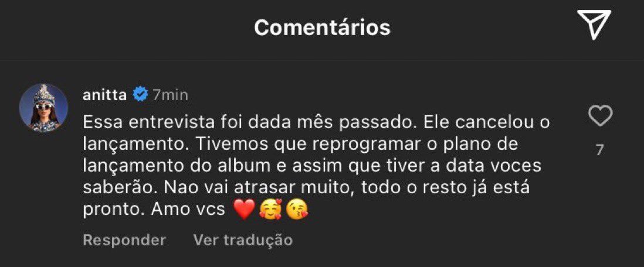
Task: Click the 7min timestamp
Action: pyautogui.click(x=170, y=95)
